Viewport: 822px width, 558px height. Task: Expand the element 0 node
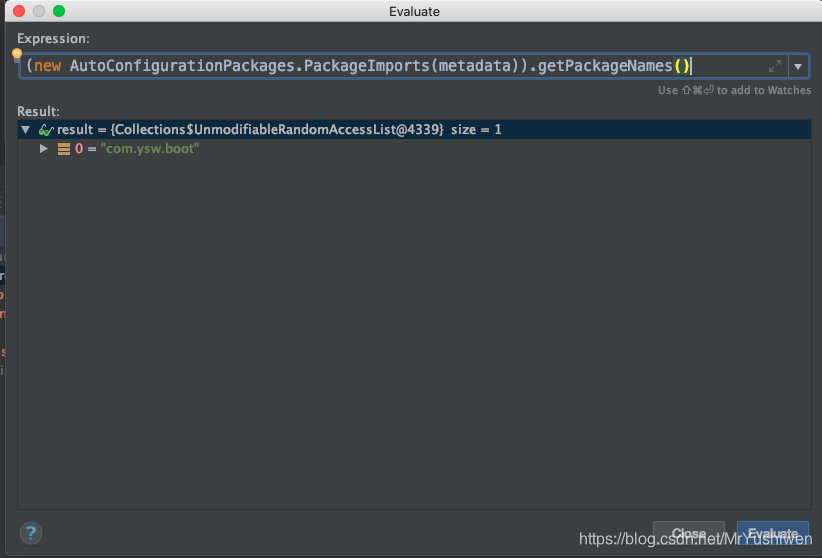coord(44,149)
